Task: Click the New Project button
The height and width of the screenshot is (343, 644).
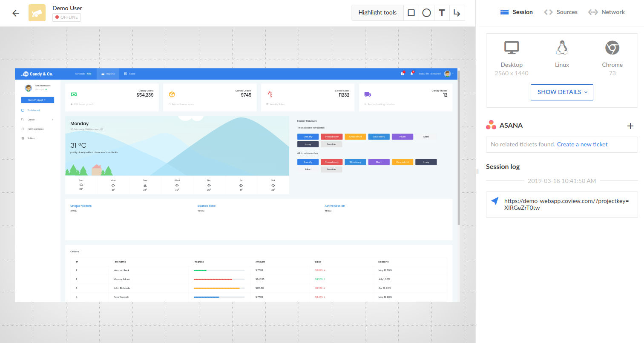Action: click(37, 100)
